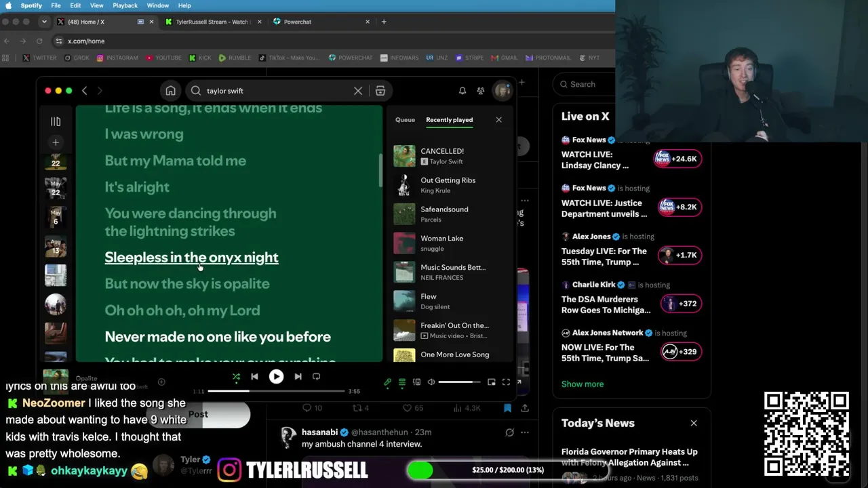Switch to TylerRussell Stream browser tab
Viewport: 868px width, 488px height.
coord(214,22)
